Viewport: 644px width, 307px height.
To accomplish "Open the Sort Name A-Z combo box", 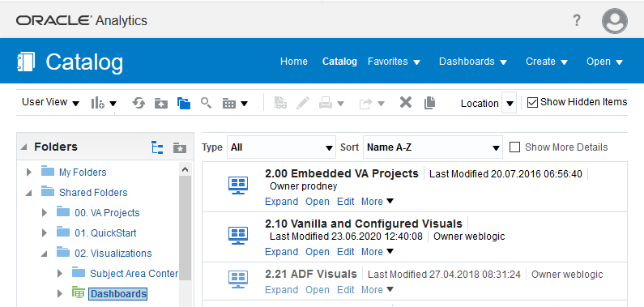I will click(x=433, y=147).
